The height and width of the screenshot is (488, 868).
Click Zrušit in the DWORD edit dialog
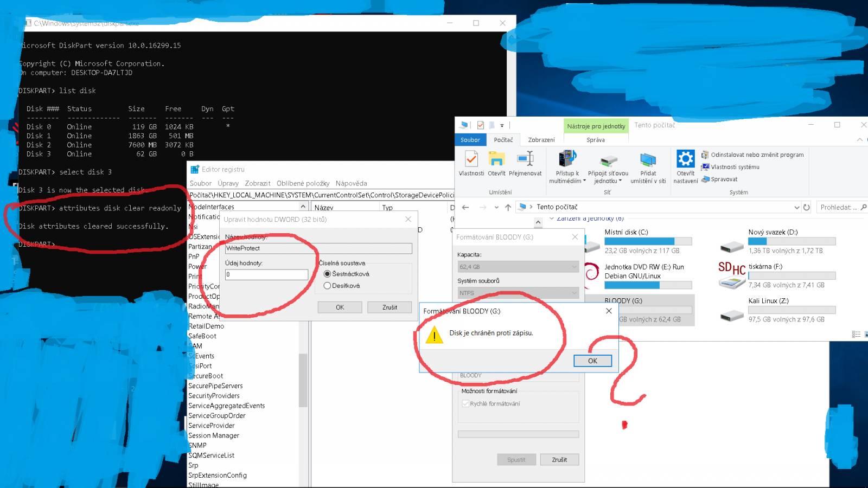coord(390,307)
